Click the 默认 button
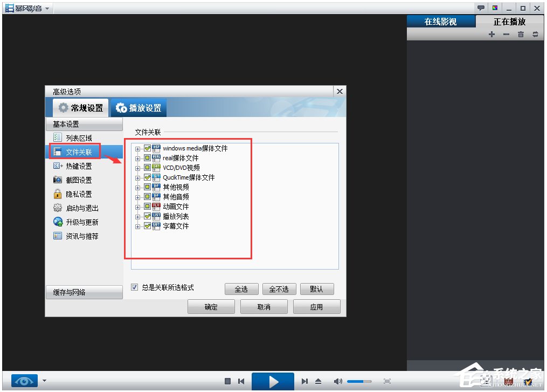Viewport: 547px width, 392px height. click(317, 289)
